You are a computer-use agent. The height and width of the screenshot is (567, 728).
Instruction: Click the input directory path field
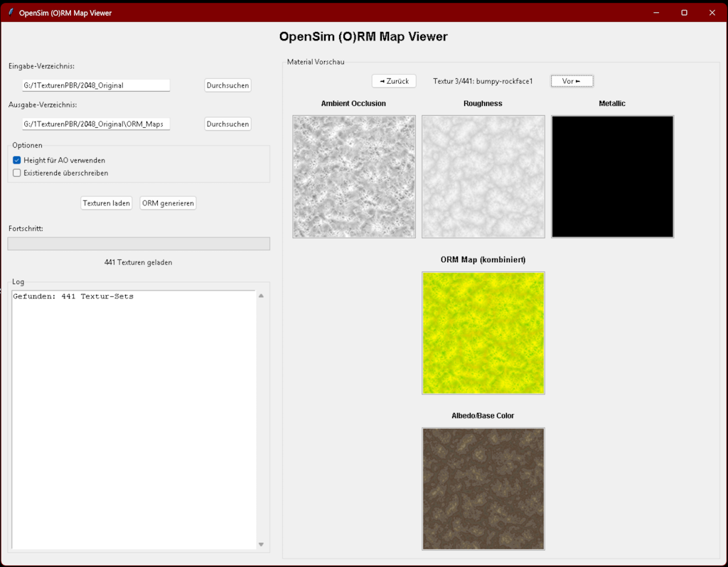(x=95, y=85)
